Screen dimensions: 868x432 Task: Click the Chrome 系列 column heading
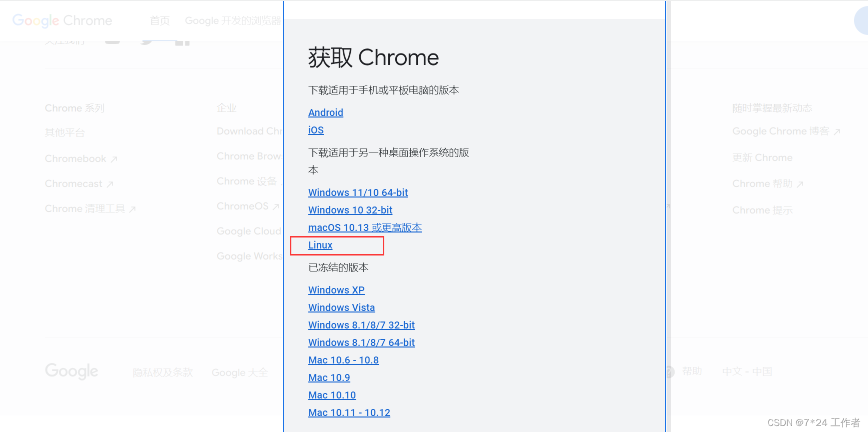pos(75,108)
